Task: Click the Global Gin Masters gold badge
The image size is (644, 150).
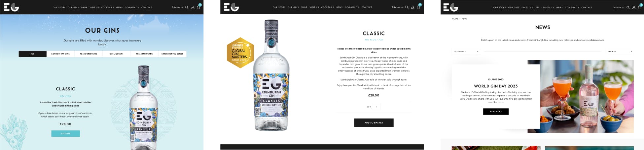Action: pyautogui.click(x=240, y=53)
